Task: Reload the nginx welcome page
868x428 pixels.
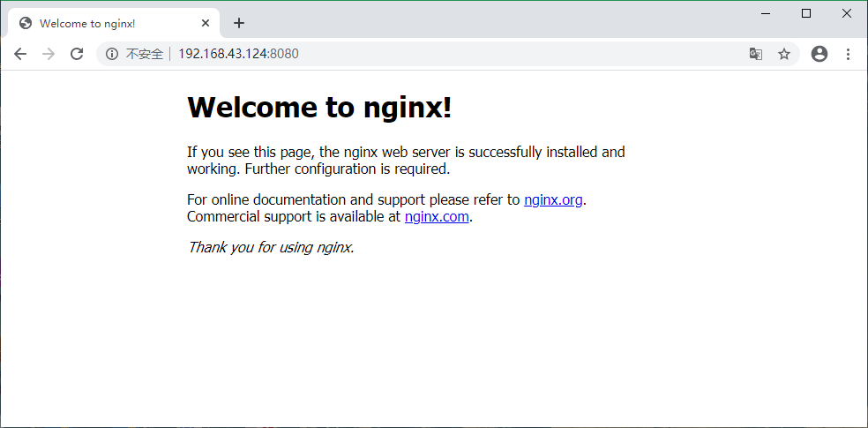Action: (x=77, y=54)
